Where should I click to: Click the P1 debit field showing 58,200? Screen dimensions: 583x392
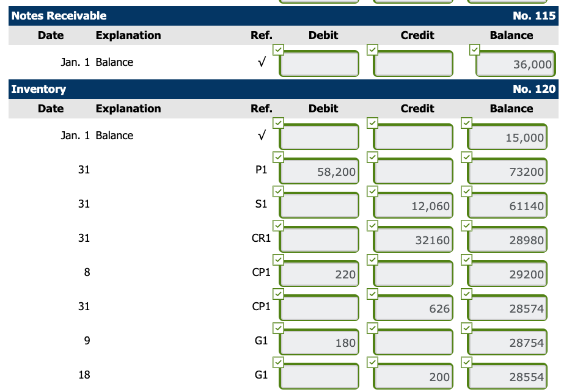pyautogui.click(x=318, y=171)
